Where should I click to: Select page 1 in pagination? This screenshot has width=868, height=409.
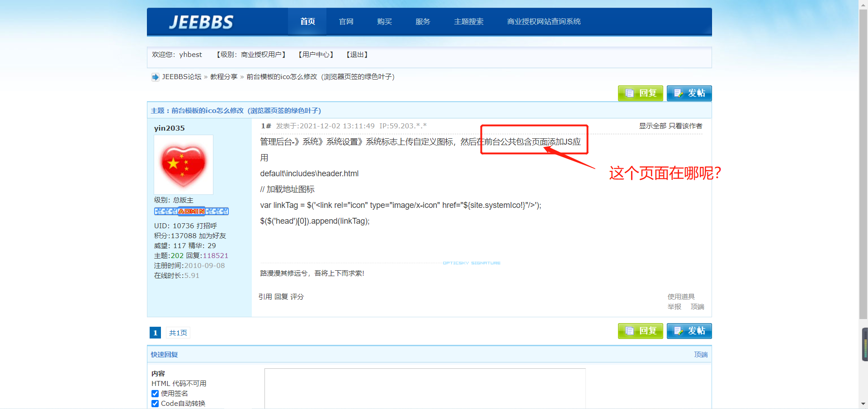coord(155,333)
